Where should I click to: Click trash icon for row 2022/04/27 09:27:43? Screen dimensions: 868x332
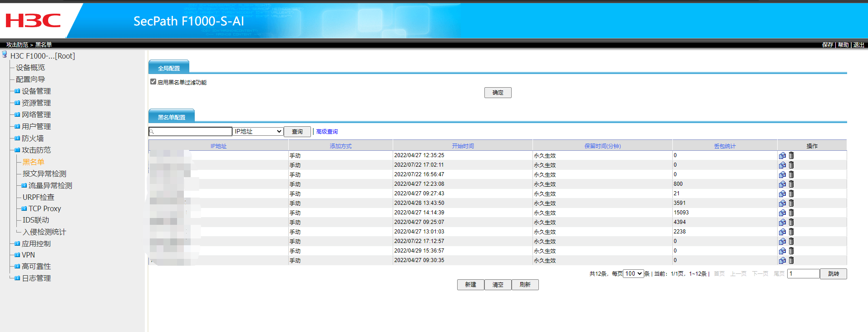pos(791,193)
